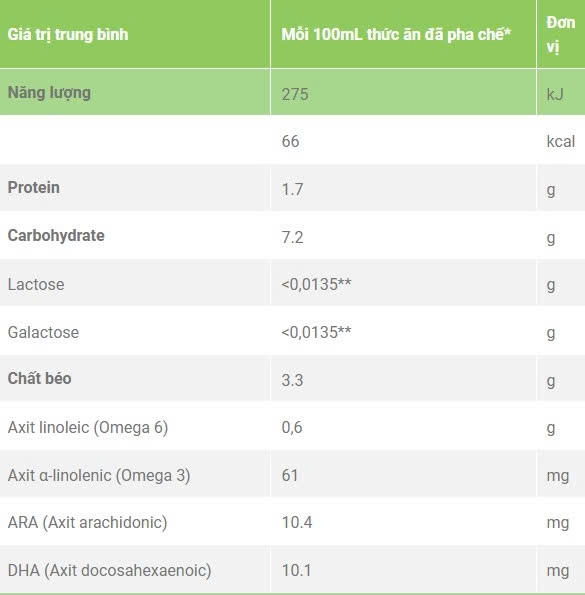Click the 'Carbohydrate' row label
Viewport: 585px width, 595px height.
56,236
